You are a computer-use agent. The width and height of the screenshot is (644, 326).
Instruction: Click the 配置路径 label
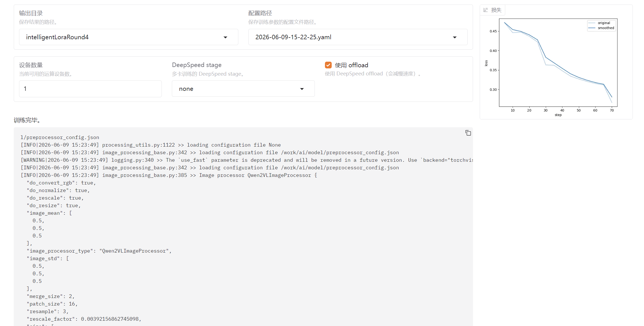point(260,13)
